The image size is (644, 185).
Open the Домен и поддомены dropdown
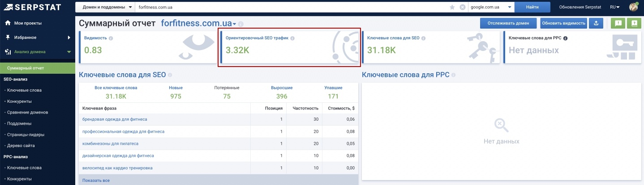(105, 7)
